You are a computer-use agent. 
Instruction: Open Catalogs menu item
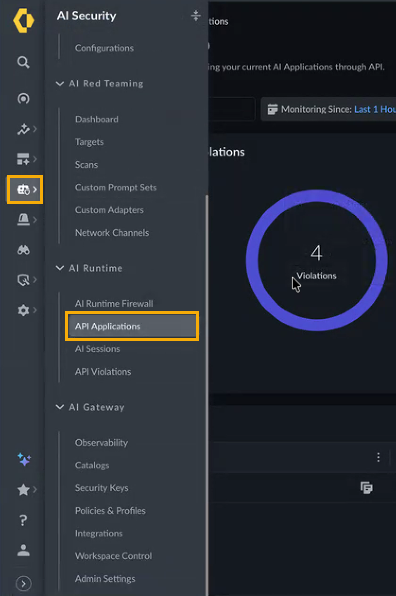[92, 465]
